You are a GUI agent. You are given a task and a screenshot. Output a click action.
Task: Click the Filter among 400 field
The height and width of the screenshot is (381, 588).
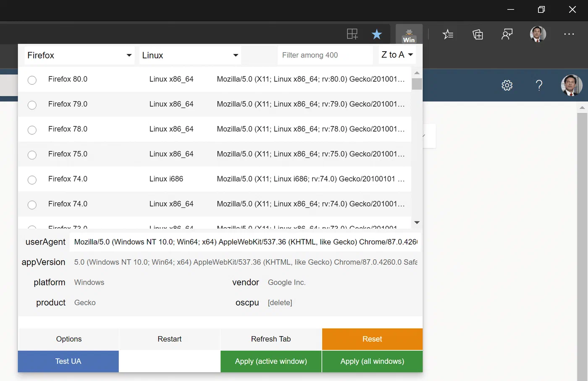[325, 55]
